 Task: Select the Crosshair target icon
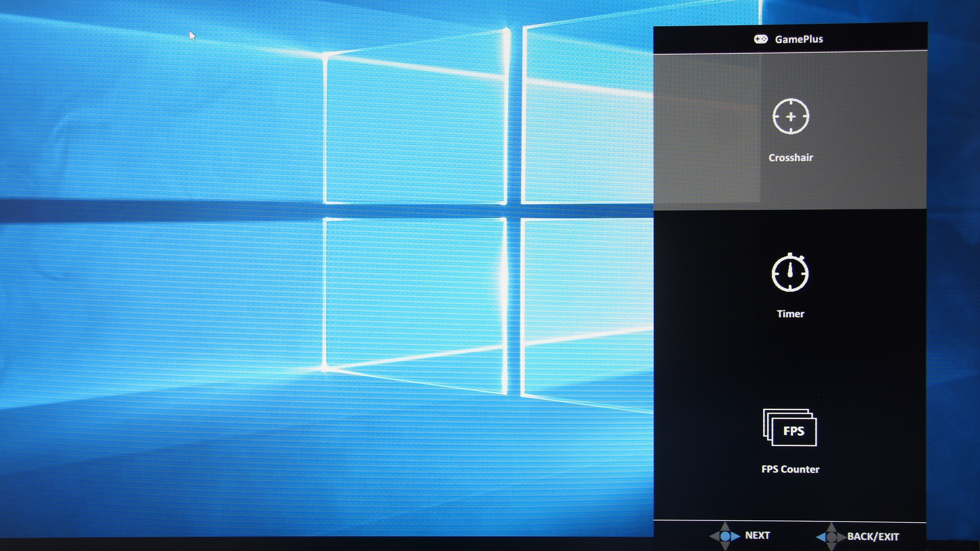point(791,116)
